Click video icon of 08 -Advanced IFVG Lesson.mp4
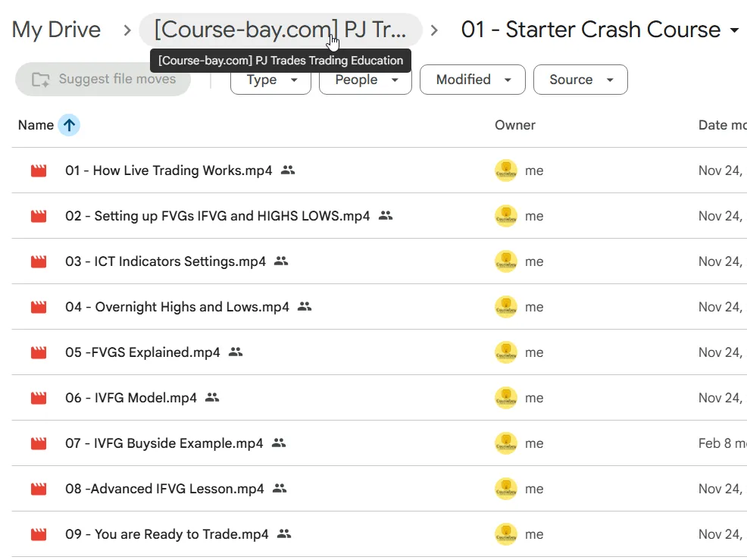 click(x=39, y=489)
